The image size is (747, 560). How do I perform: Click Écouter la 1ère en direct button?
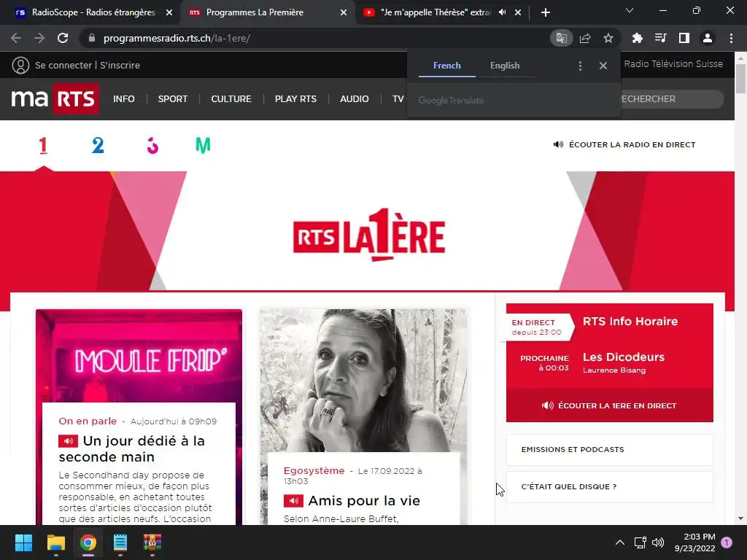pyautogui.click(x=609, y=405)
